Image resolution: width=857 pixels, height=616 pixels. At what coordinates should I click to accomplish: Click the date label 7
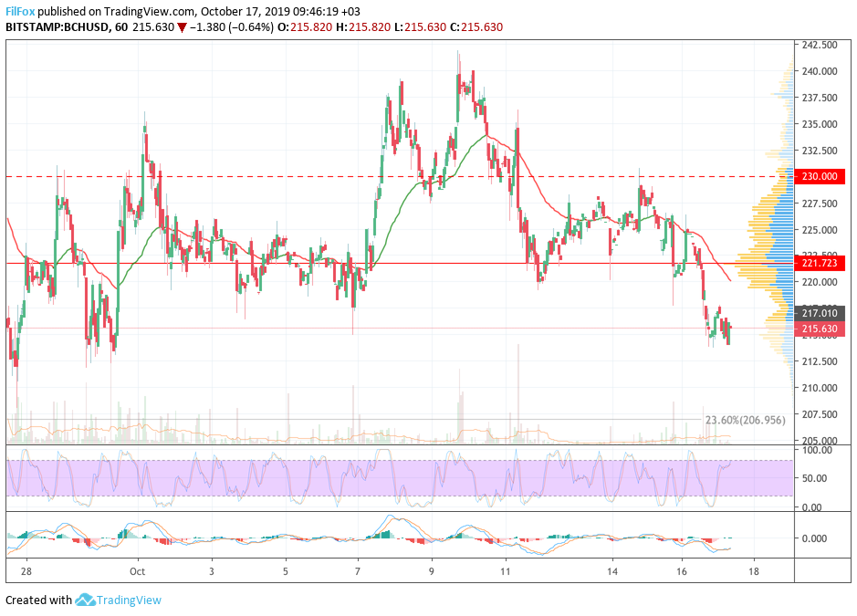click(358, 571)
